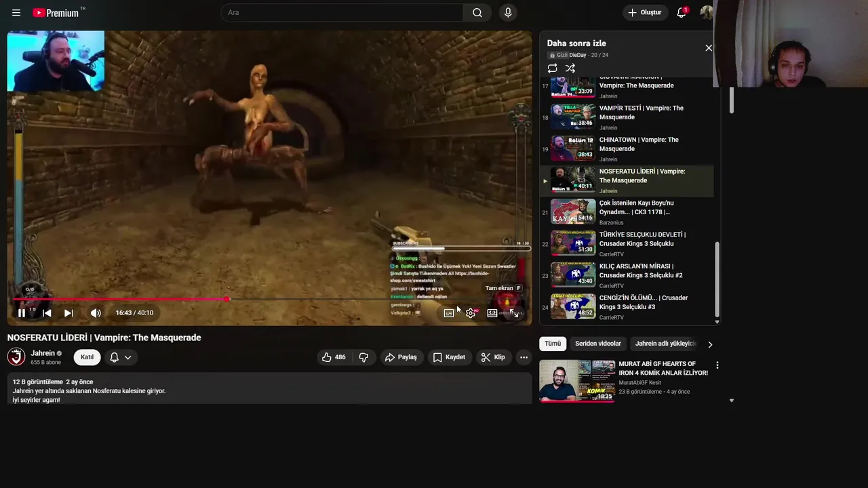
Task: Open the hamburger guide menu
Action: coord(16,12)
